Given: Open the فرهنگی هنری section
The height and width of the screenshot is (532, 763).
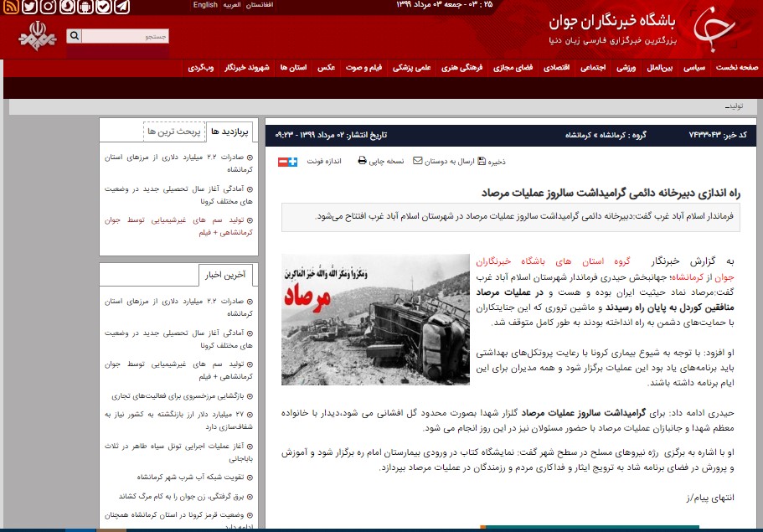Looking at the screenshot, I should [x=461, y=68].
